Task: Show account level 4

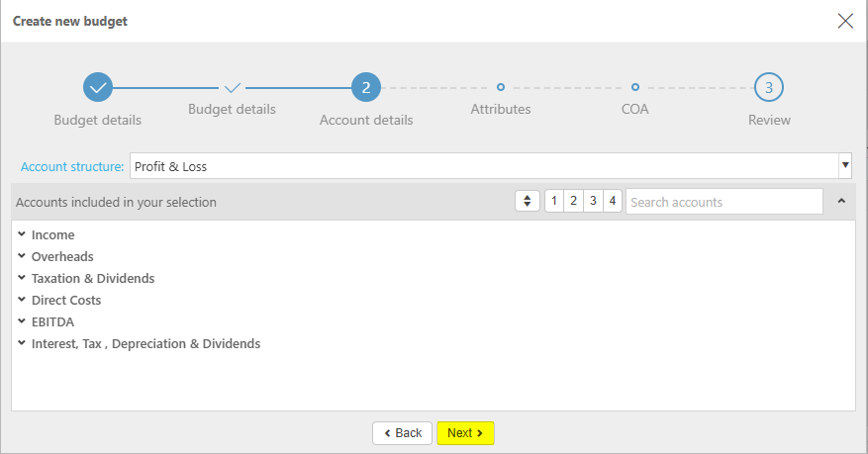Action: tap(613, 202)
